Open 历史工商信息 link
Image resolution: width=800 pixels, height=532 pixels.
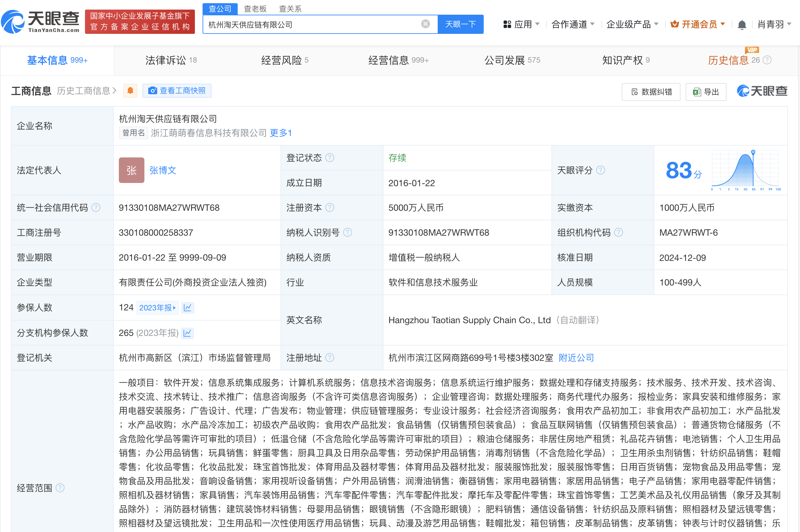[x=87, y=91]
